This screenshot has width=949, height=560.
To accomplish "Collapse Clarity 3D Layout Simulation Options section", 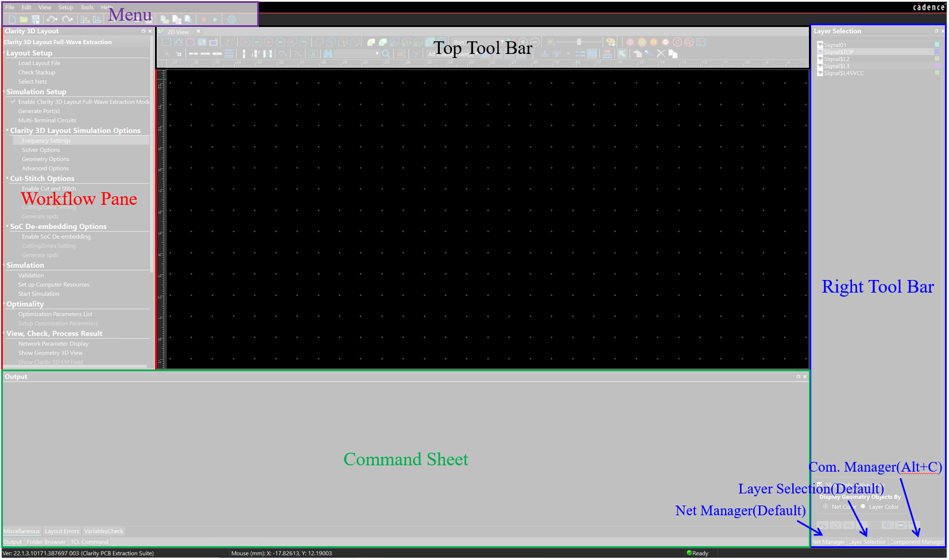I will pyautogui.click(x=7, y=130).
